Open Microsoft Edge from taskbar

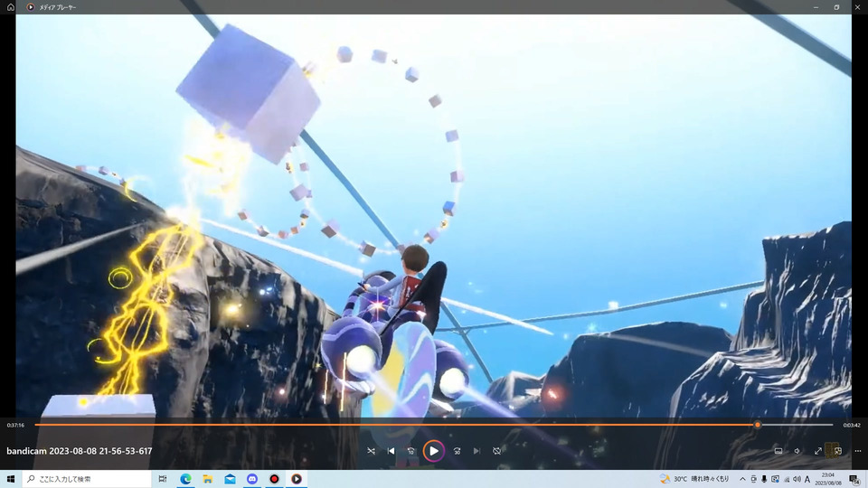185,479
